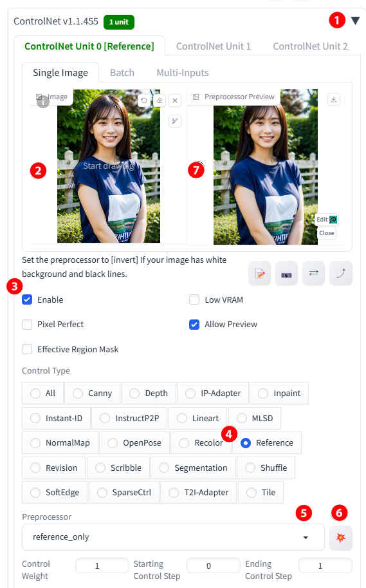
Task: Toggle the Low VRAM checkbox
Action: point(194,299)
